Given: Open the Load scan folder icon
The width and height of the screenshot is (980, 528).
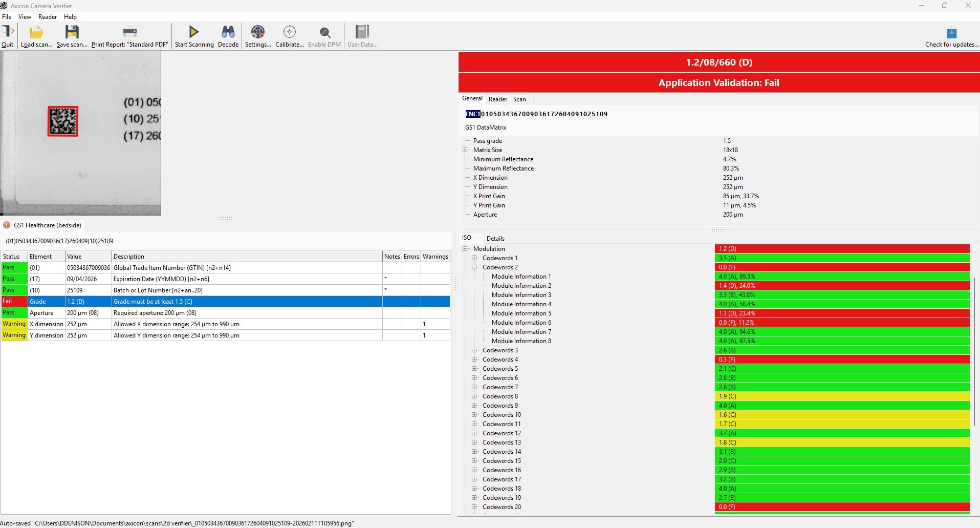Looking at the screenshot, I should 36,33.
